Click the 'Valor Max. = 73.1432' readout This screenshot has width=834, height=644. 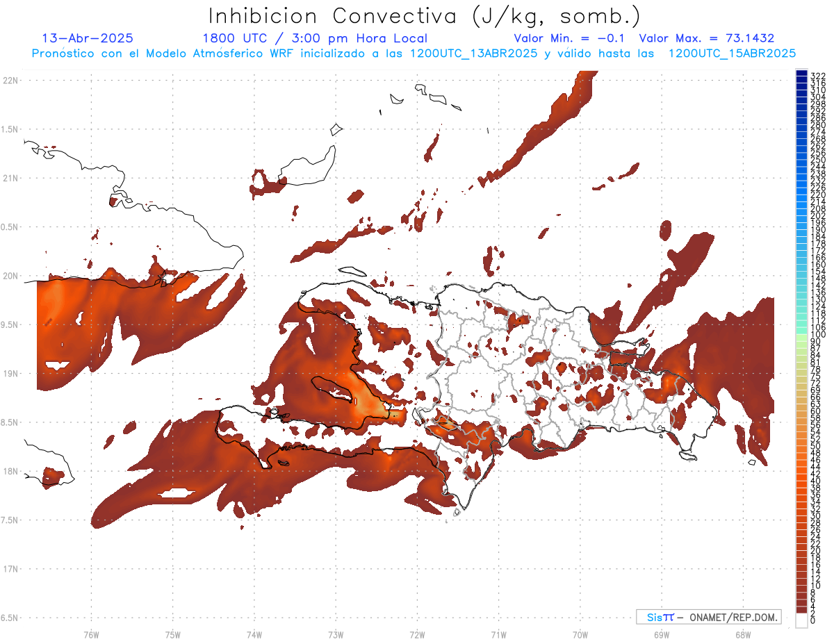[x=707, y=38]
